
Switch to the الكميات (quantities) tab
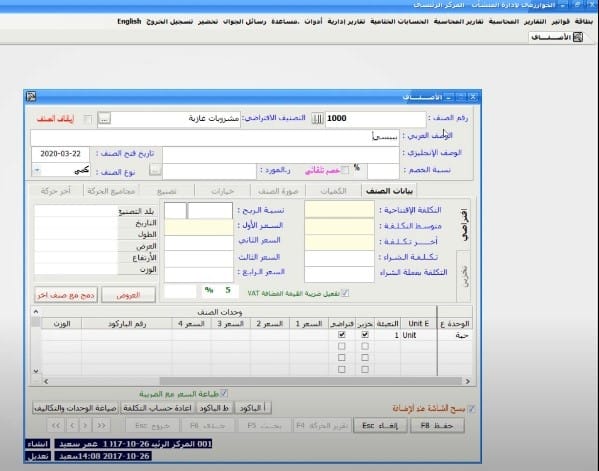click(x=333, y=191)
